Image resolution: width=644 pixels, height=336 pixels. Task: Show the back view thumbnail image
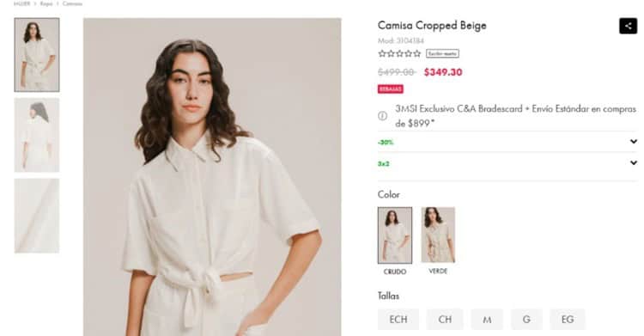[x=37, y=135]
